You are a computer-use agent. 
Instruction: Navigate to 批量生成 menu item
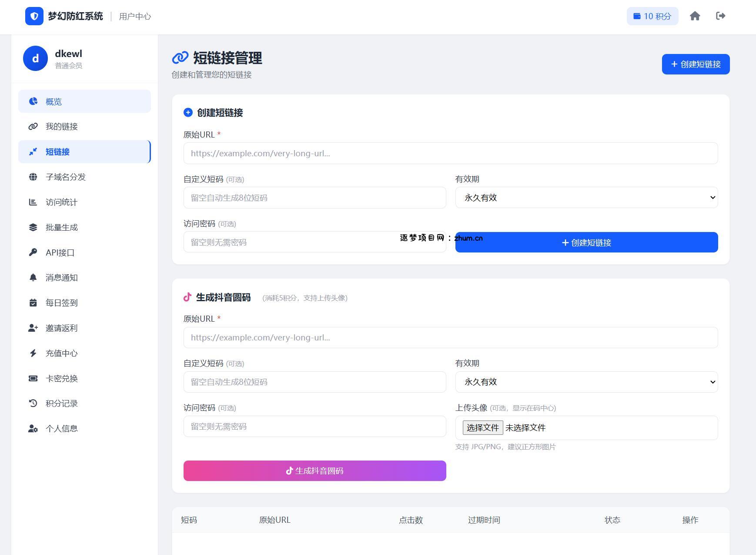(84, 228)
